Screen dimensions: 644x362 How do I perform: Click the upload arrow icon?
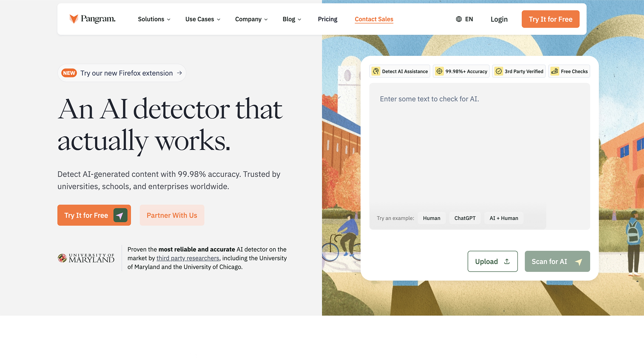(x=507, y=261)
